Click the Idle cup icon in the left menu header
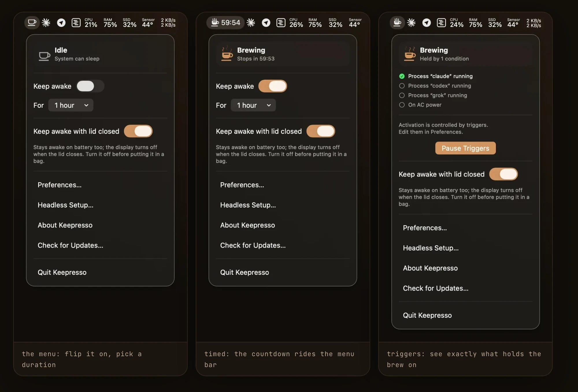 (x=44, y=56)
